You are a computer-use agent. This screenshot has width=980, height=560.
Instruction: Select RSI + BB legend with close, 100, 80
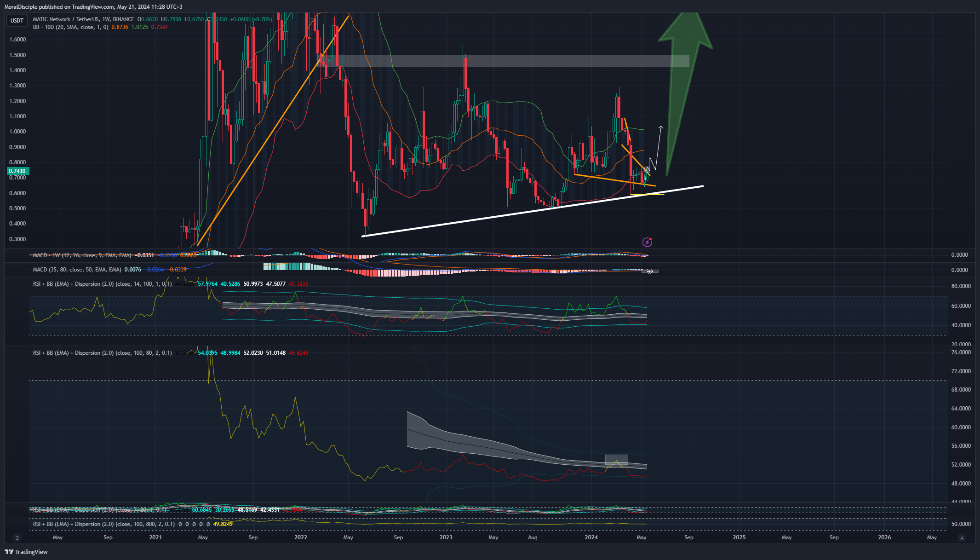[x=102, y=353]
